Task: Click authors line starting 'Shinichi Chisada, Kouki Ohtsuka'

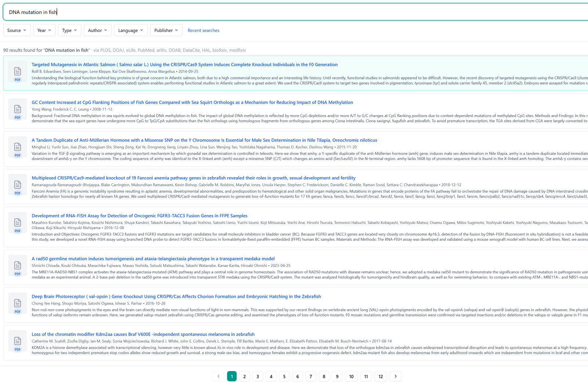Action: (x=161, y=265)
